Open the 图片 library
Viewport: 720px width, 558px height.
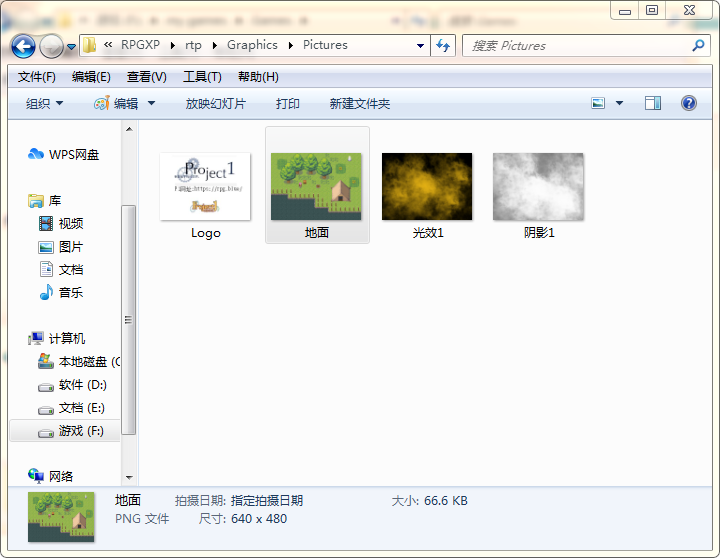coord(61,247)
